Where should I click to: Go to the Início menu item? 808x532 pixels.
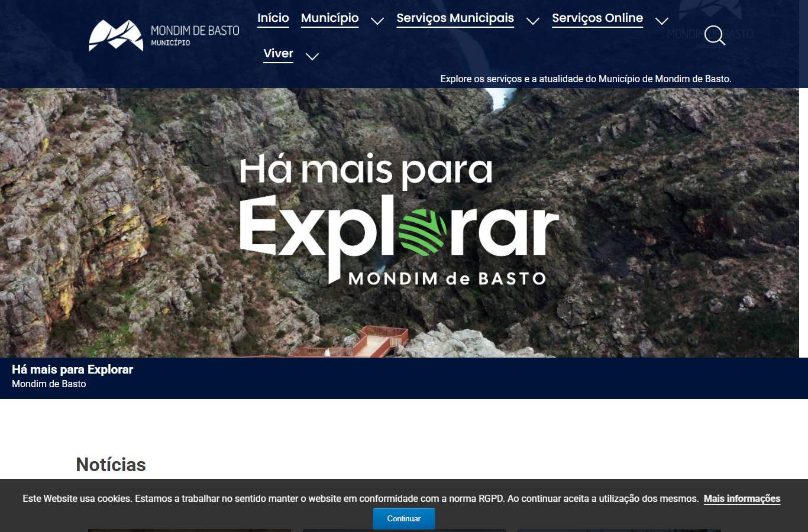[x=273, y=18]
